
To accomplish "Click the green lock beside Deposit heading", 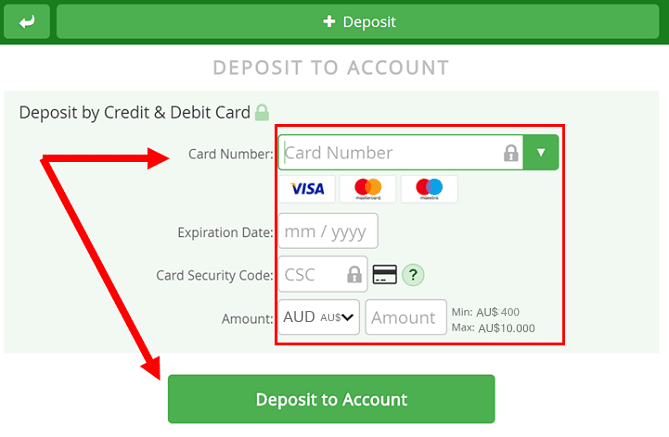I will 262,113.
